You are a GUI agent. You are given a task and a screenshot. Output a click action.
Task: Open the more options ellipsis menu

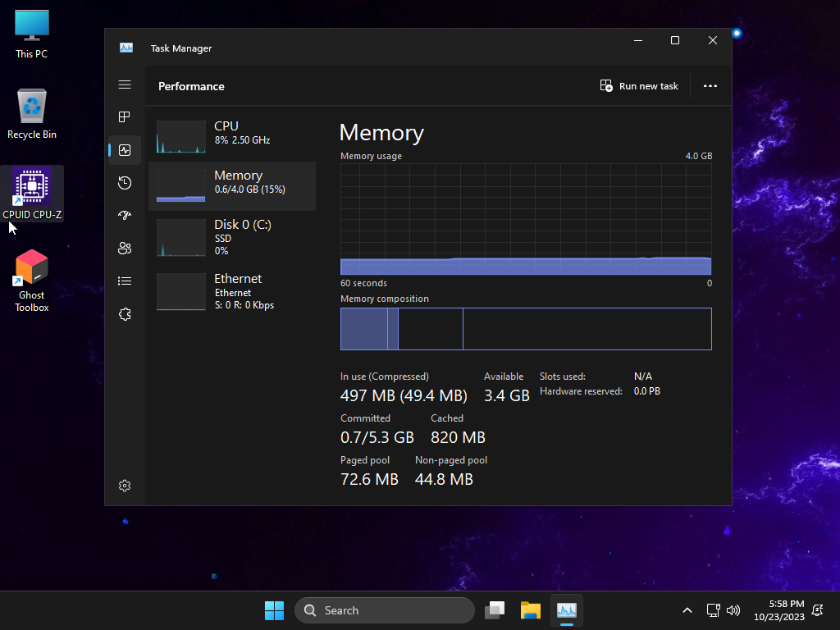pos(710,86)
